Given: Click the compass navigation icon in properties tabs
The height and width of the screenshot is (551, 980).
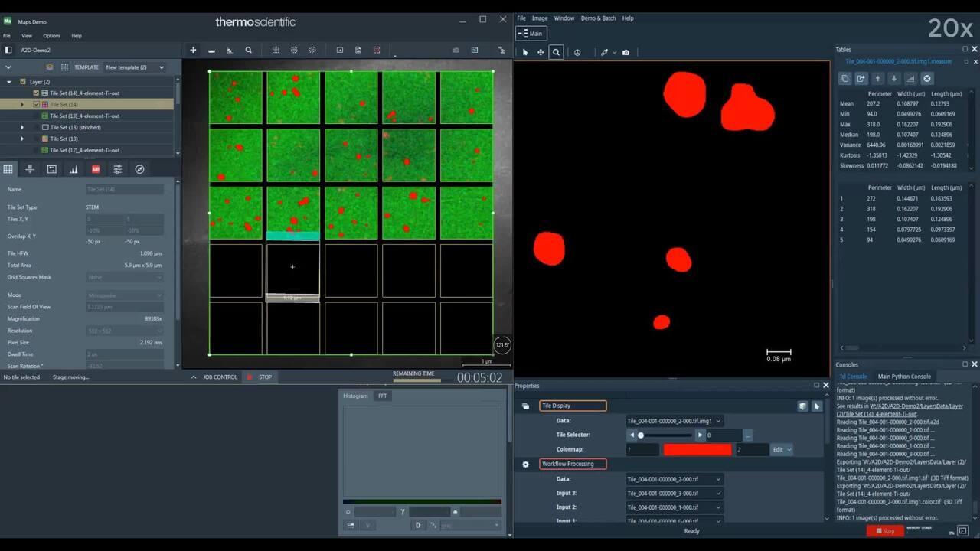Looking at the screenshot, I should tap(139, 169).
